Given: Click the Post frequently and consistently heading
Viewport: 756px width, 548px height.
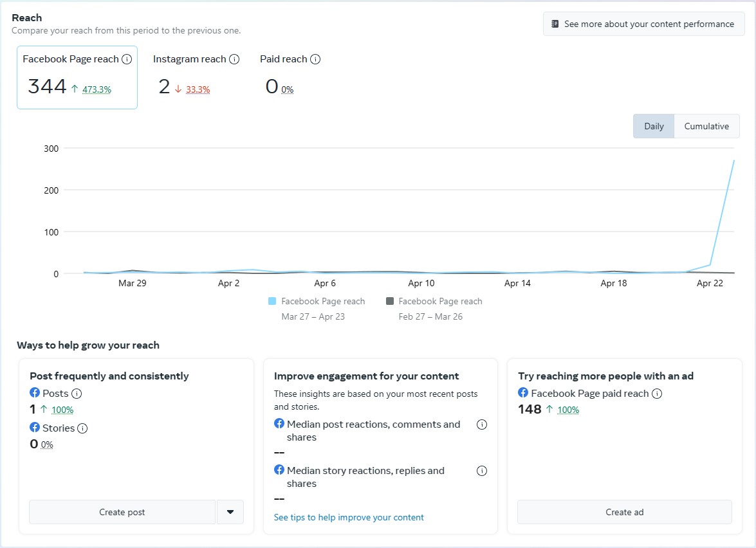Looking at the screenshot, I should pyautogui.click(x=109, y=376).
